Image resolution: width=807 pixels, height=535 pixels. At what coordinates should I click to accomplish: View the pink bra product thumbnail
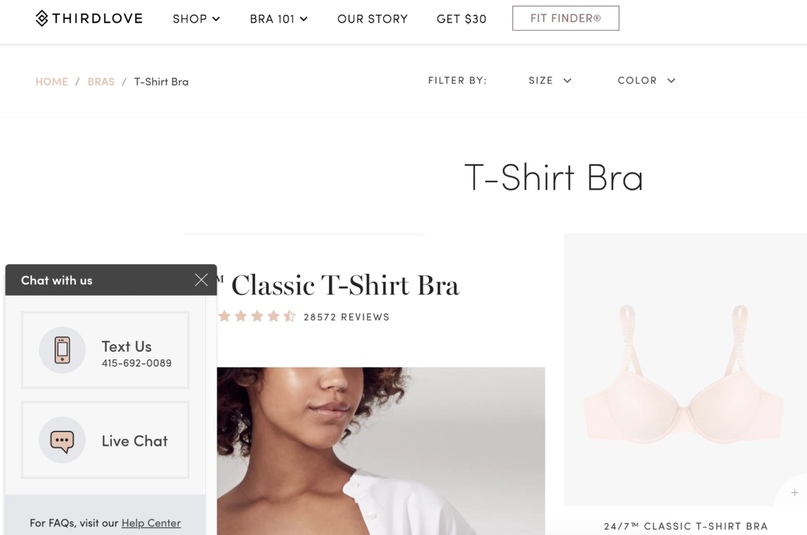point(685,369)
